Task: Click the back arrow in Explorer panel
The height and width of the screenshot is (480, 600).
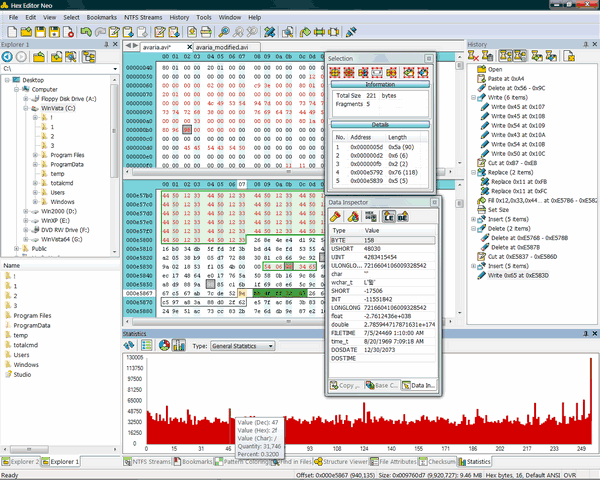Action: (x=9, y=57)
